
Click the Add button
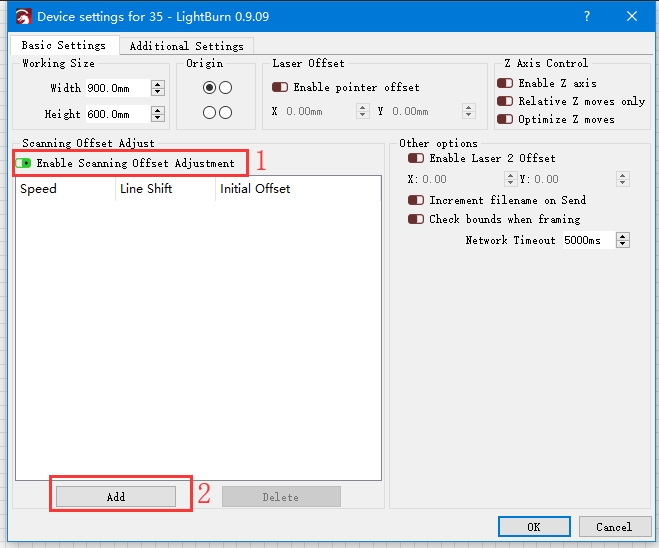116,497
